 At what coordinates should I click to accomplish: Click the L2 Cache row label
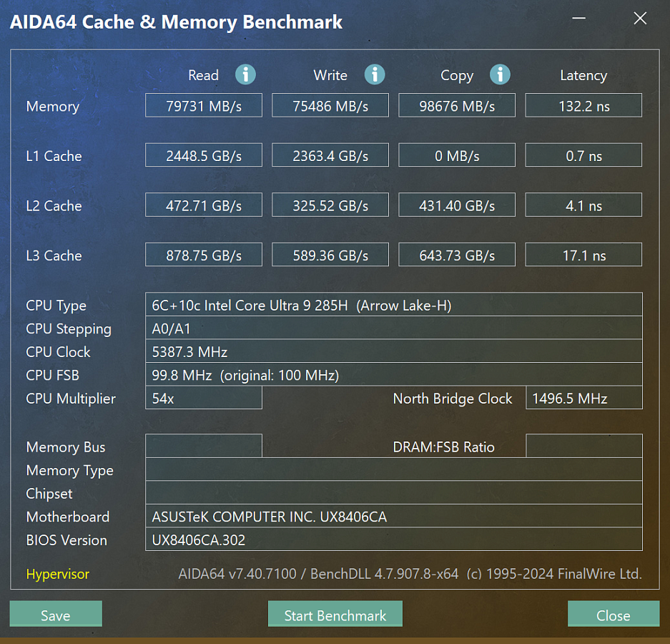[x=54, y=205]
